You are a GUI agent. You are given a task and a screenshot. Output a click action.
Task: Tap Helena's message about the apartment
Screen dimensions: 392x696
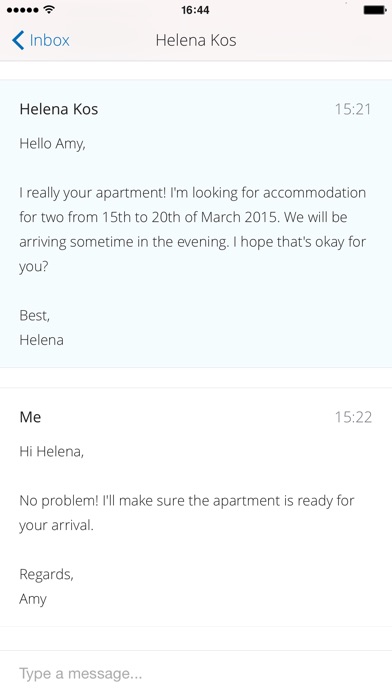pos(193,229)
